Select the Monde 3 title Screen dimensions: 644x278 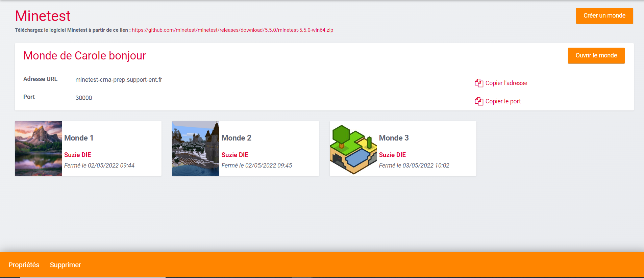click(x=394, y=138)
